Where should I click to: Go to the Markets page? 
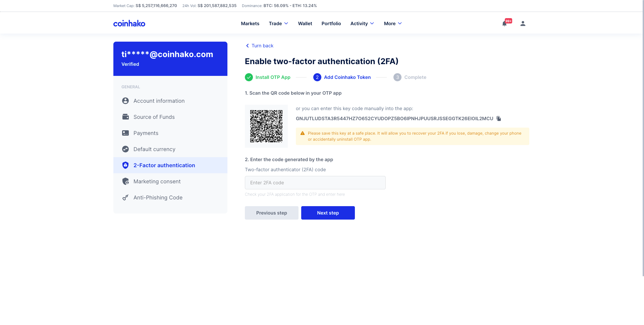tap(250, 24)
